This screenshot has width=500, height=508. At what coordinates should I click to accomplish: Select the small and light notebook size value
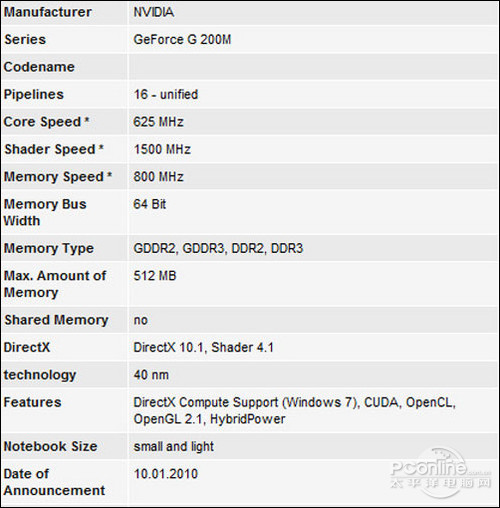click(174, 447)
